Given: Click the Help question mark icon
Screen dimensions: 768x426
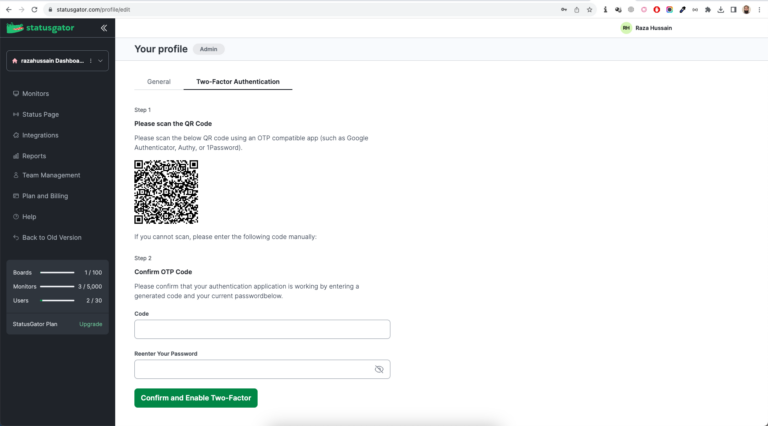Looking at the screenshot, I should (15, 217).
